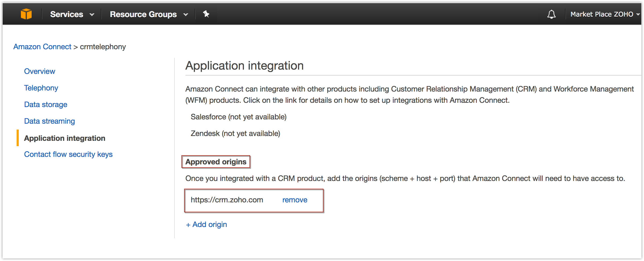Click the Salesforce integration entry
The width and height of the screenshot is (644, 261).
[239, 117]
